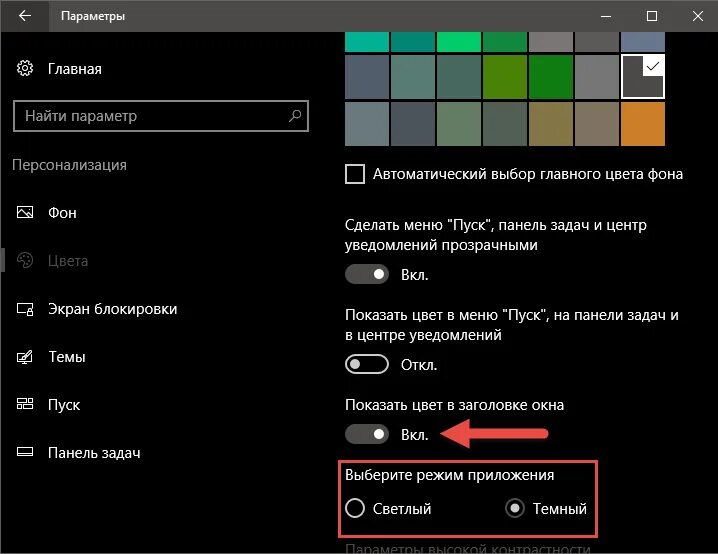Image resolution: width=718 pixels, height=554 pixels.
Task: Click the Start menu icon in the sidebar
Action: pos(25,405)
